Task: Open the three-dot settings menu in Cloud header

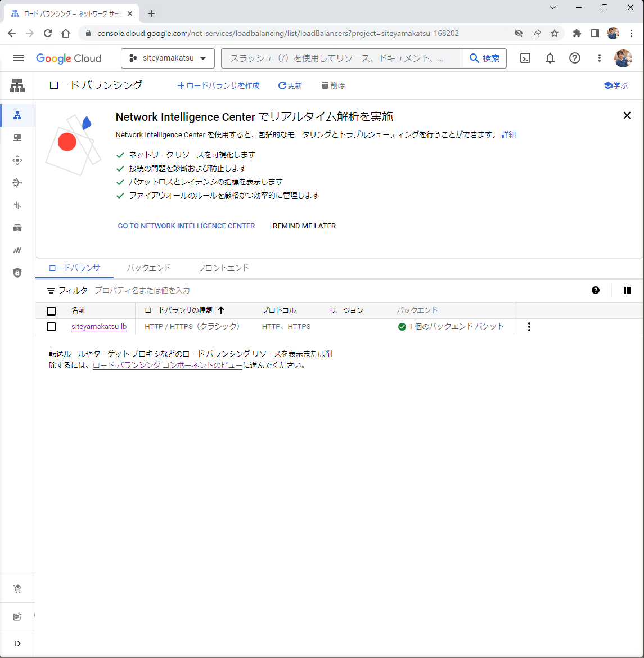Action: (x=599, y=58)
